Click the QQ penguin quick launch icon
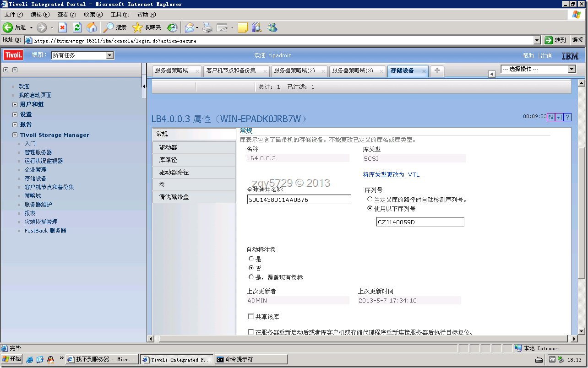 click(50, 359)
